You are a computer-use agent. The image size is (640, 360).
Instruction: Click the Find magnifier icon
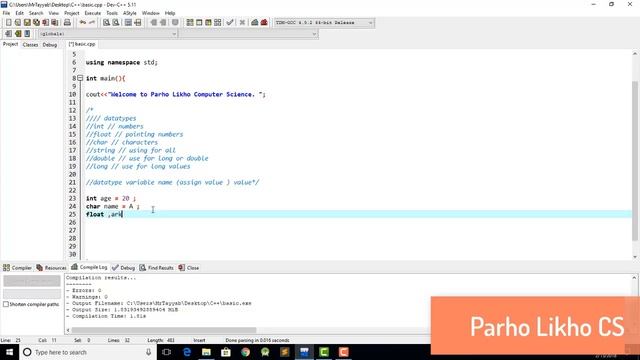pyautogui.click(x=106, y=22)
